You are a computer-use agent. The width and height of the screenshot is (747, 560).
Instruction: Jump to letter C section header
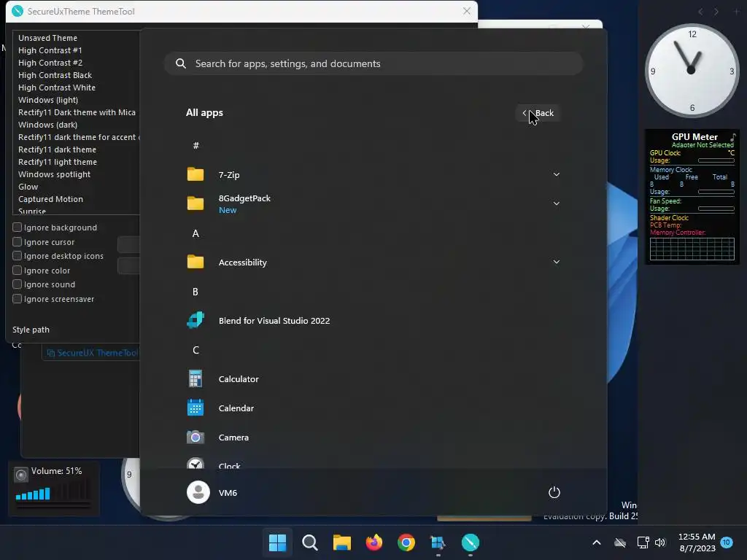pos(196,350)
